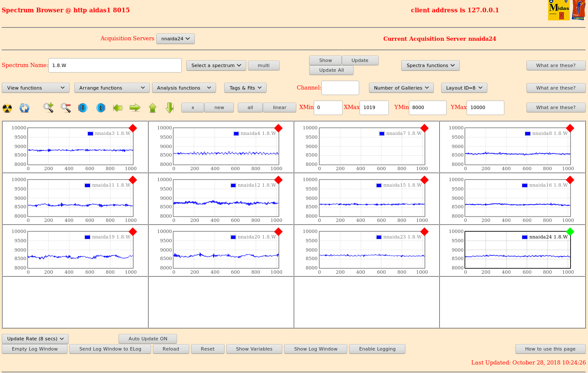This screenshot has width=588, height=373.
Task: Open the View functions menu
Action: [x=36, y=88]
